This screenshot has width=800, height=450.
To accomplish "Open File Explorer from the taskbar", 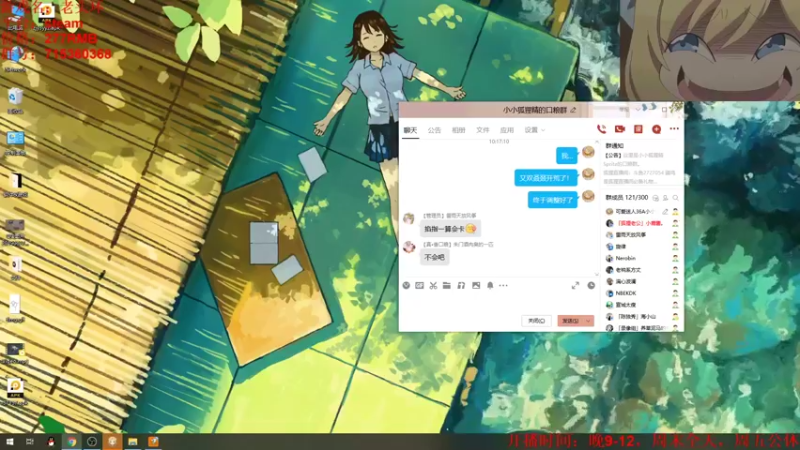I will 133,442.
